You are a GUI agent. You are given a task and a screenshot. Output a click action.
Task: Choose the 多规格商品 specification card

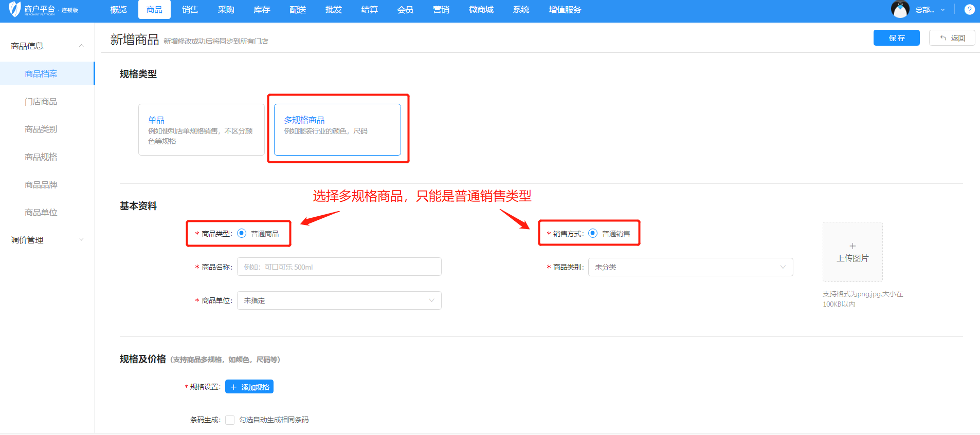[x=337, y=130]
